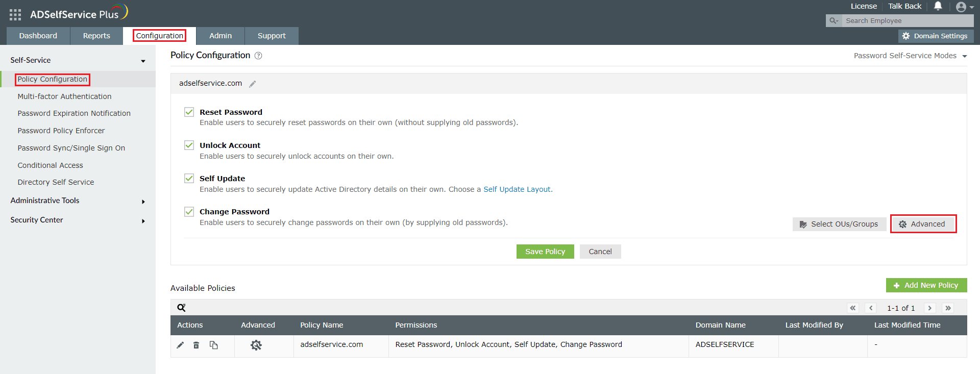Click the table search magnifier icon
Viewport: 980px width, 374px height.
181,308
